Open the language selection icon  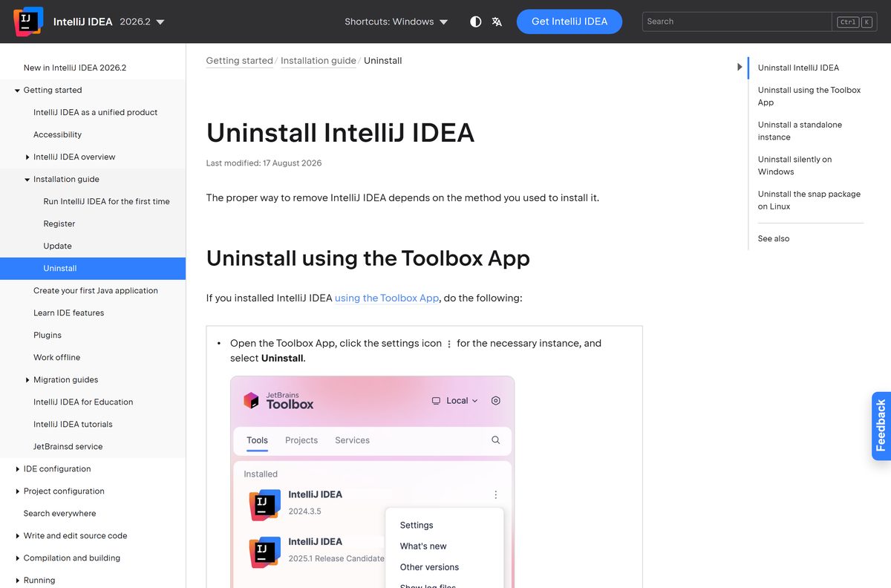pyautogui.click(x=497, y=22)
